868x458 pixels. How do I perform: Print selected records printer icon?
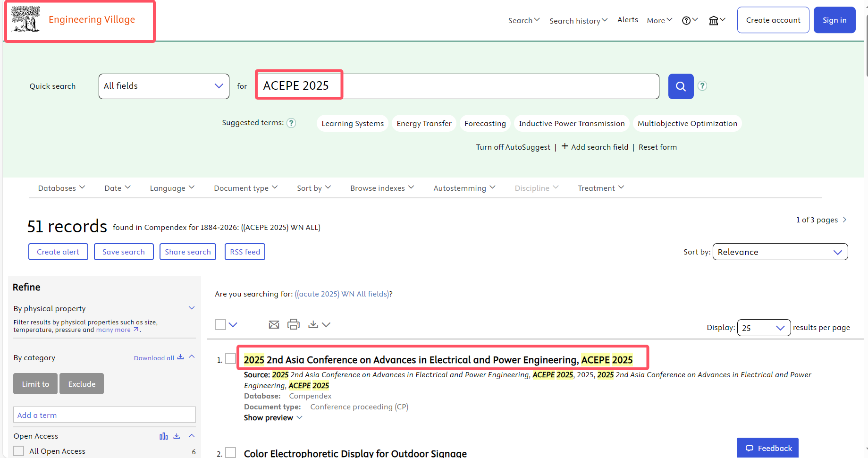294,324
